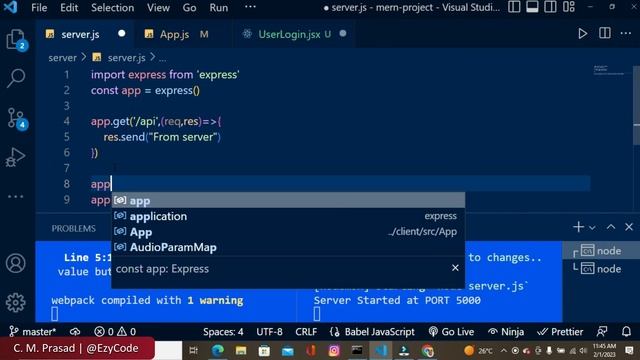Place cursor on line 5 res.send code
This screenshot has width=640, height=360.
pyautogui.click(x=162, y=137)
